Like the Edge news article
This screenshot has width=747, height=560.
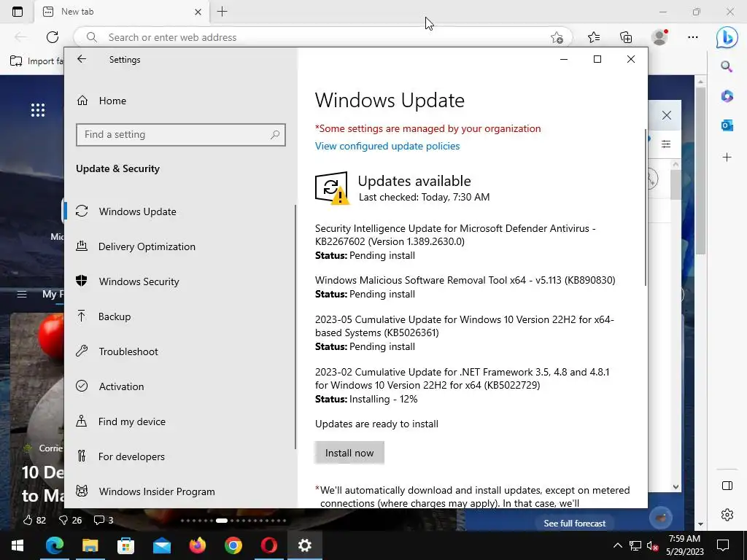[34, 520]
